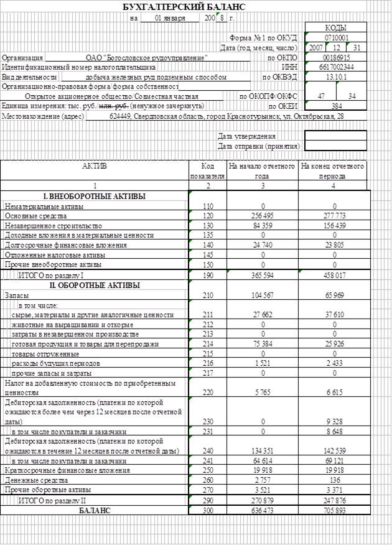Click the value 24 740
Viewport: 392px width, 545px height.
[x=263, y=245]
